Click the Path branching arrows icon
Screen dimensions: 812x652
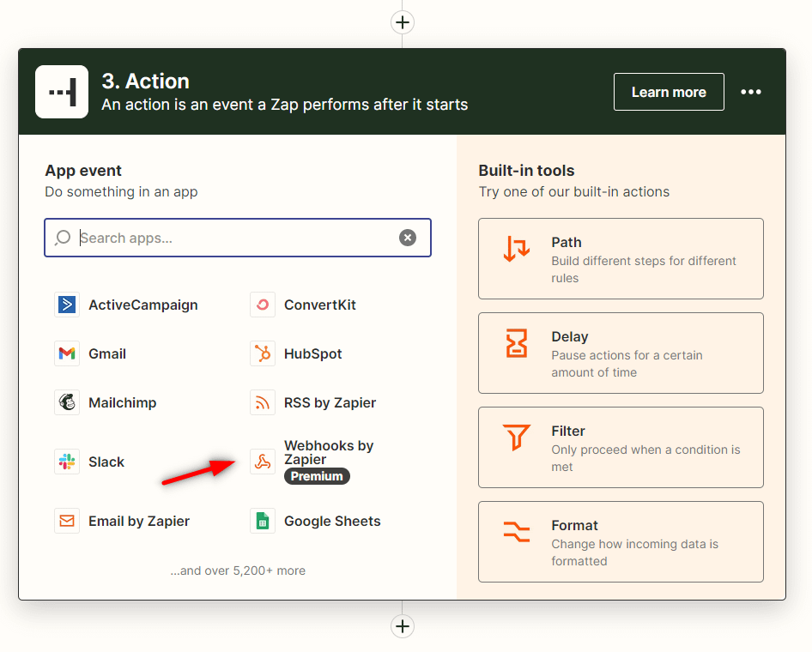[x=517, y=249]
